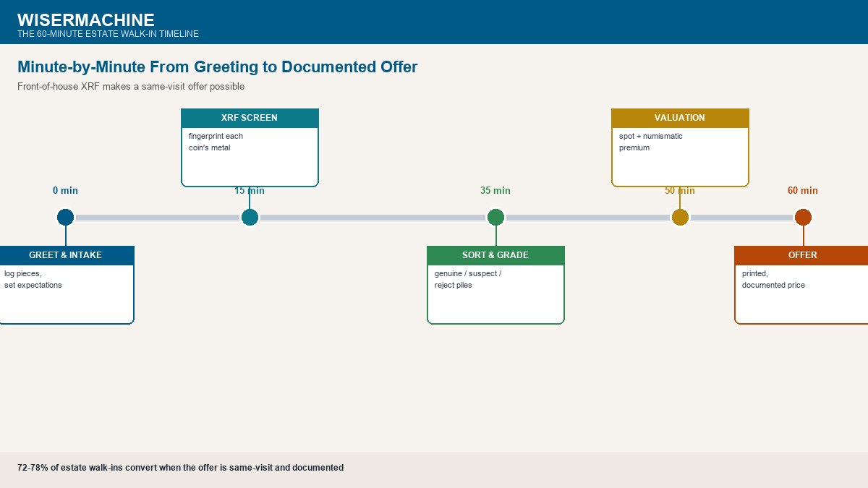Click the "35 min" label
The height and width of the screenshot is (488, 868).
pos(495,191)
